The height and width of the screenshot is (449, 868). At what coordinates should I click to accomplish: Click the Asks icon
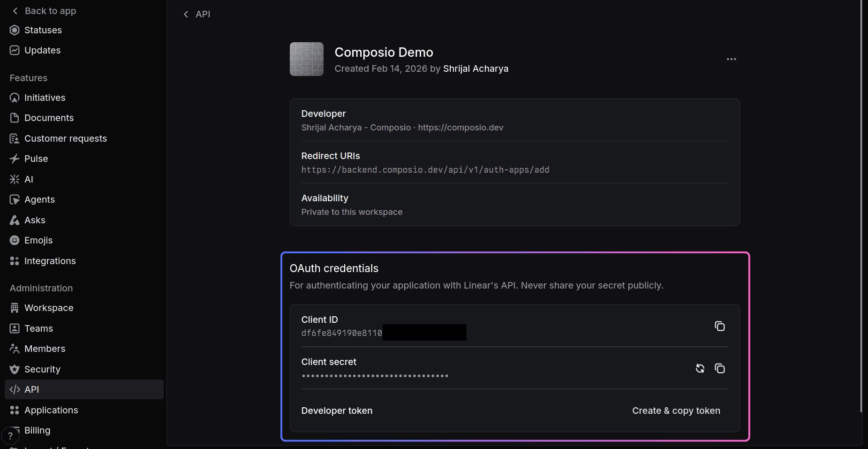click(x=15, y=220)
